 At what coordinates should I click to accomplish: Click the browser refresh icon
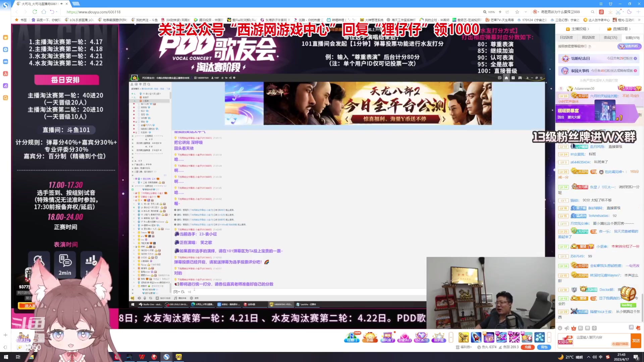tap(35, 12)
